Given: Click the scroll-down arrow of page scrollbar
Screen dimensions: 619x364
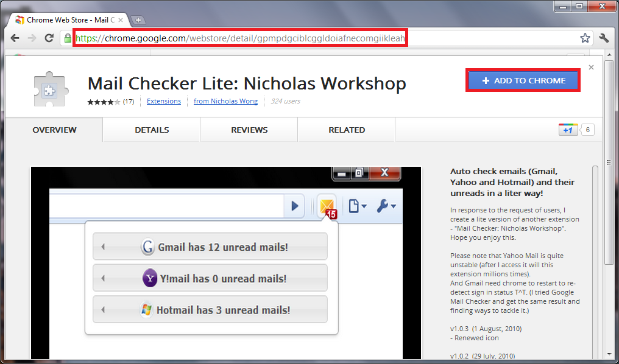Looking at the screenshot, I should 609,354.
